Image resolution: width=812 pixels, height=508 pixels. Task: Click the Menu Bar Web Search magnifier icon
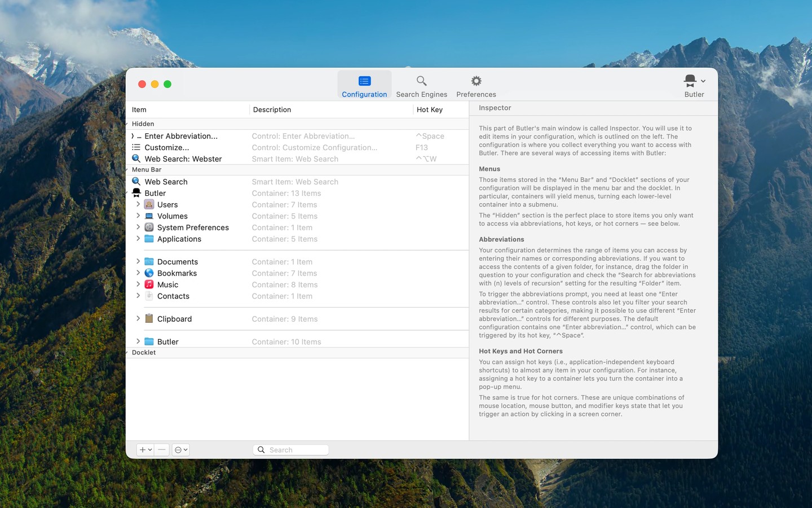(136, 181)
